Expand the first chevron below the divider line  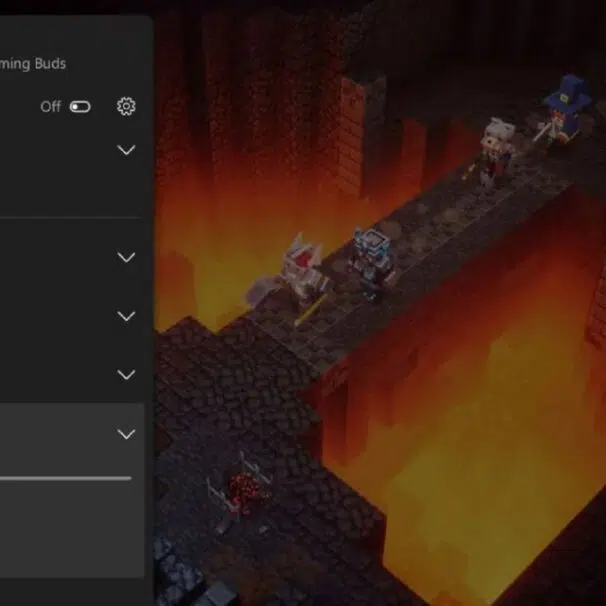click(126, 257)
